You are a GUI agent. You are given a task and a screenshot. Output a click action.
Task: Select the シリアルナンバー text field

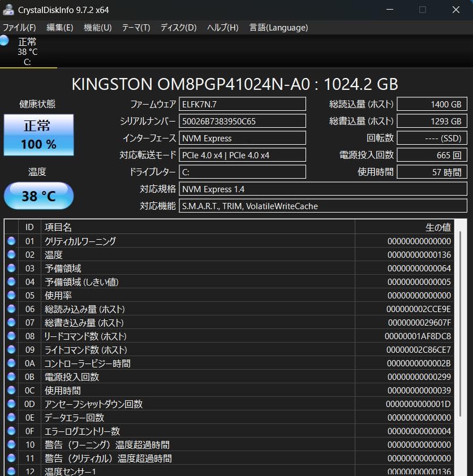(x=242, y=120)
